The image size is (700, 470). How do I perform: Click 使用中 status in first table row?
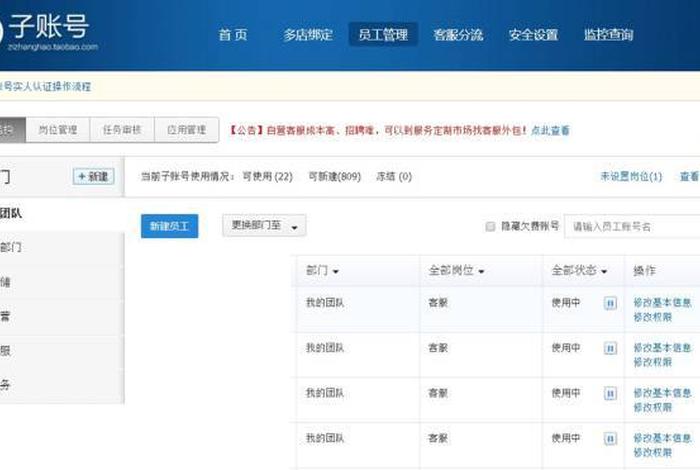pos(566,303)
